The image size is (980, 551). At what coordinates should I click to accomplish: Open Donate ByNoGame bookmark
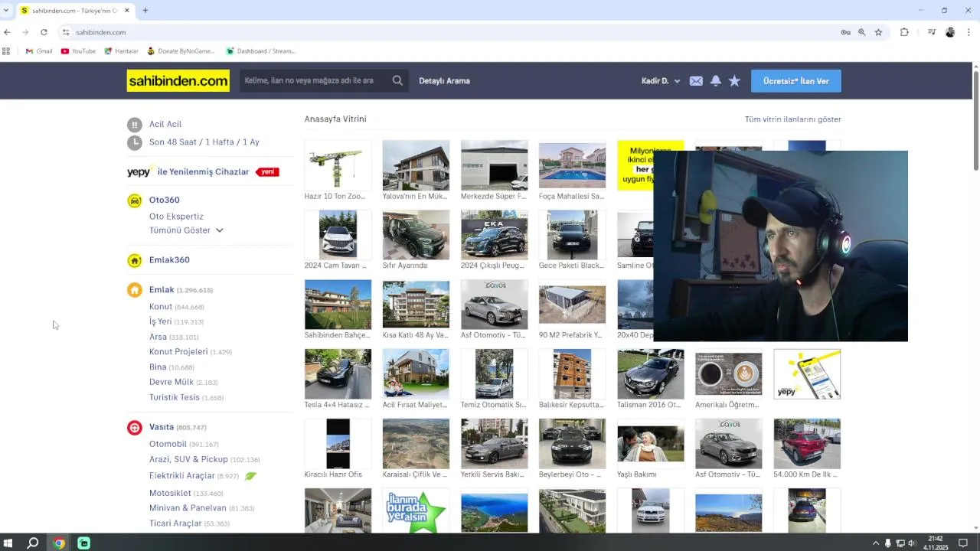(x=181, y=51)
